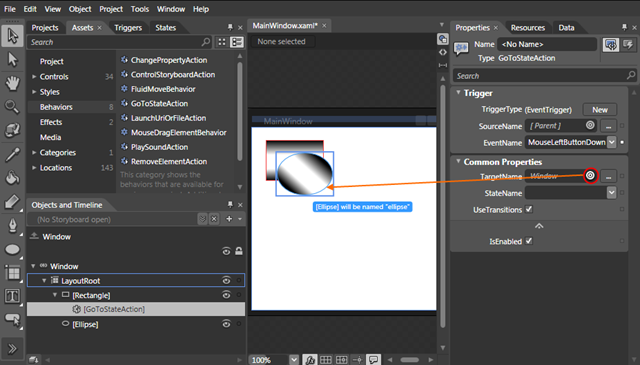The width and height of the screenshot is (640, 365).
Task: Toggle annotations speech bubble button
Action: pyautogui.click(x=373, y=360)
